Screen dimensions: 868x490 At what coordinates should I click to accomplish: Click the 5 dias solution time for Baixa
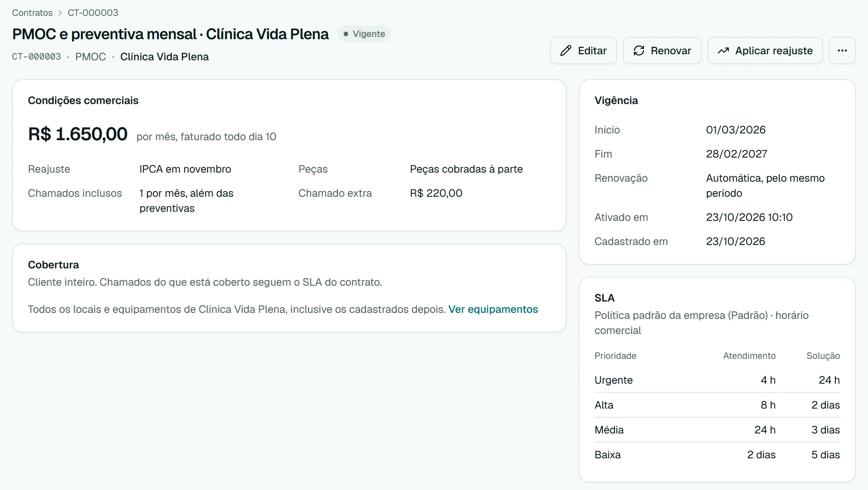click(825, 455)
